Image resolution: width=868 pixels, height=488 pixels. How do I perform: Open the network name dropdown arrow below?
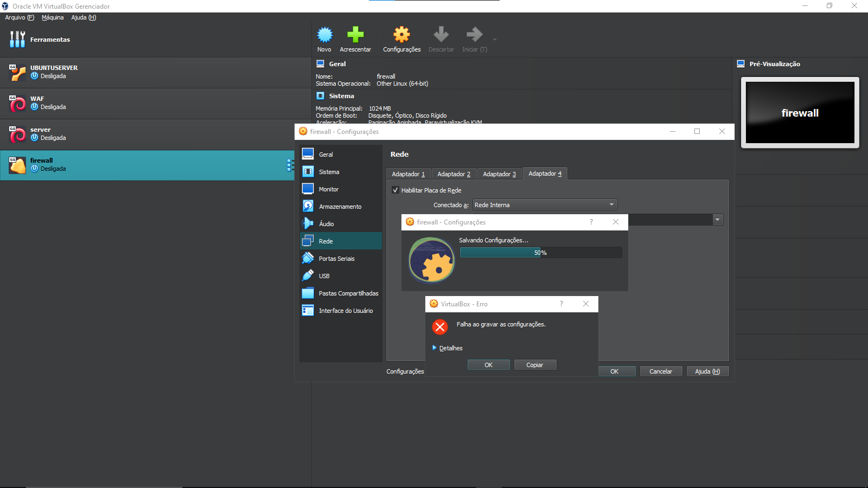click(x=718, y=220)
